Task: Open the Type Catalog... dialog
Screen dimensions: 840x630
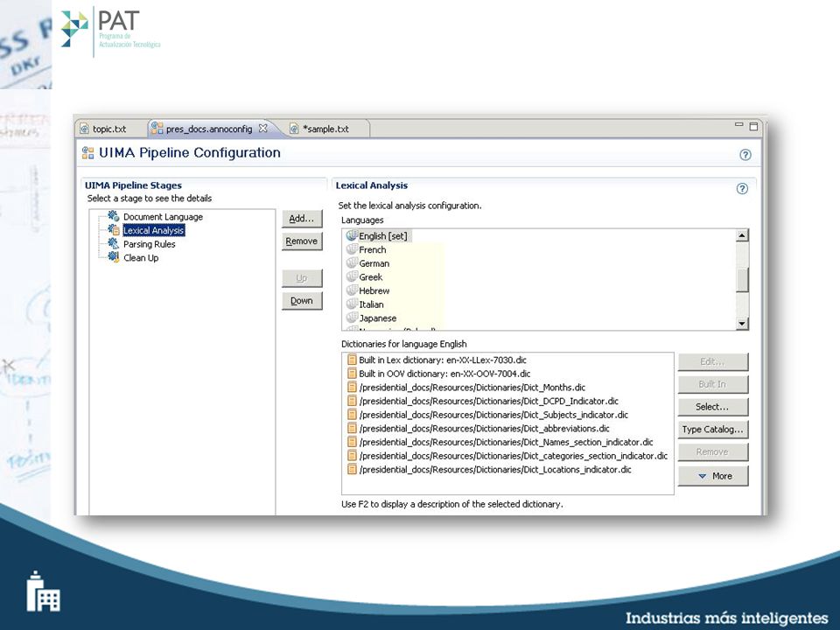Action: (712, 429)
